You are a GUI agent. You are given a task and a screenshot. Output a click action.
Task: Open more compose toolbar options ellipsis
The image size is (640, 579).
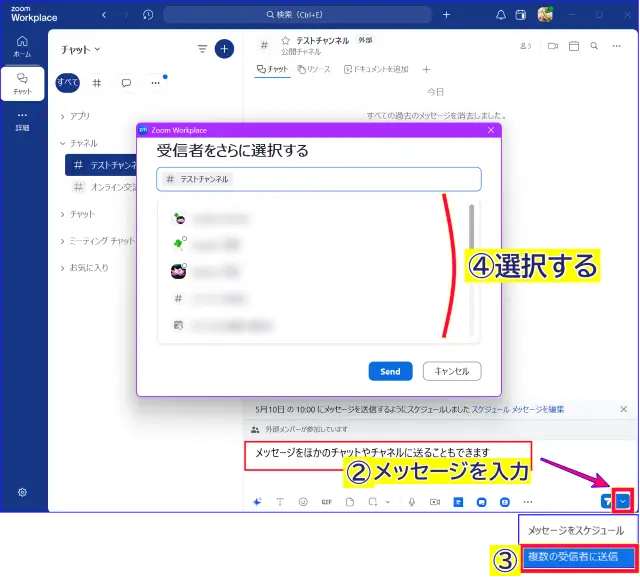point(528,502)
